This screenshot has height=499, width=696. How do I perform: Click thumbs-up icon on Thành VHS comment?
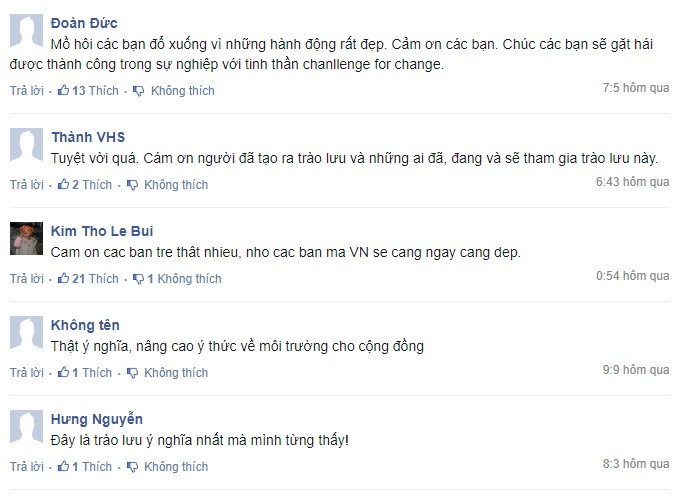coord(63,185)
